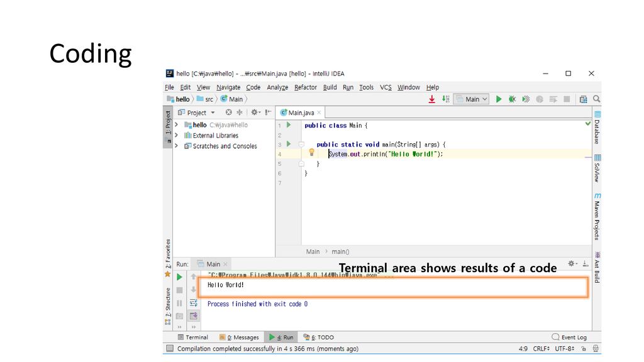Collapse the main method fold marker line 3
644x362 pixels.
[301, 145]
